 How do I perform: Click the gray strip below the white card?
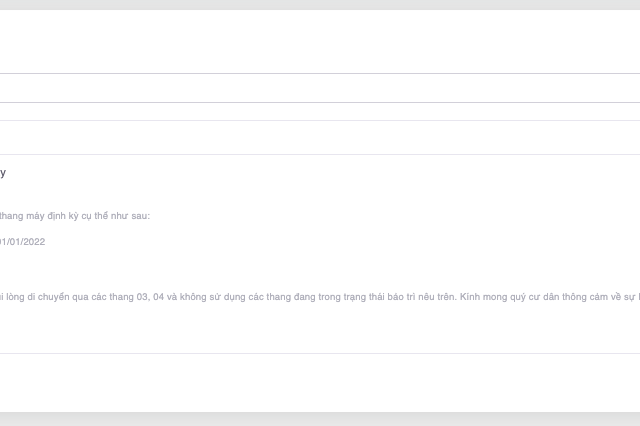[320, 419]
